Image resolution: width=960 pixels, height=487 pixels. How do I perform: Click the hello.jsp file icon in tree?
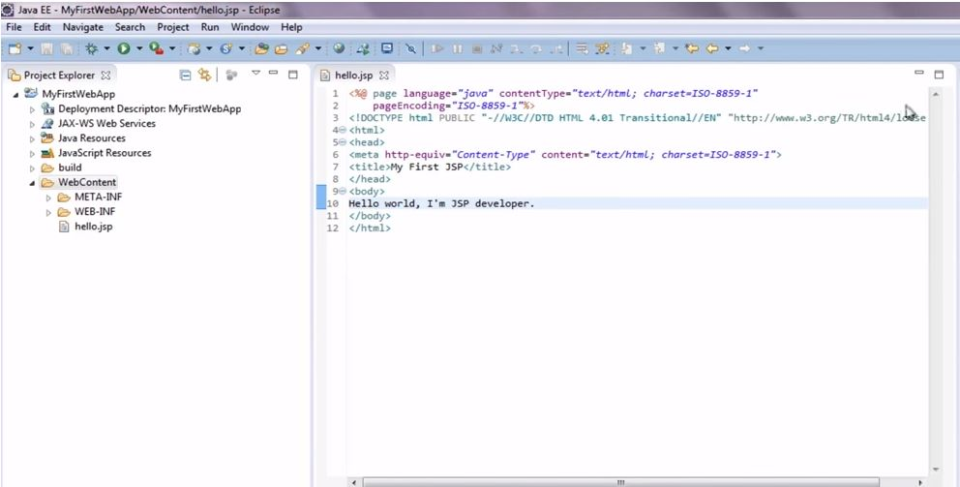point(65,227)
